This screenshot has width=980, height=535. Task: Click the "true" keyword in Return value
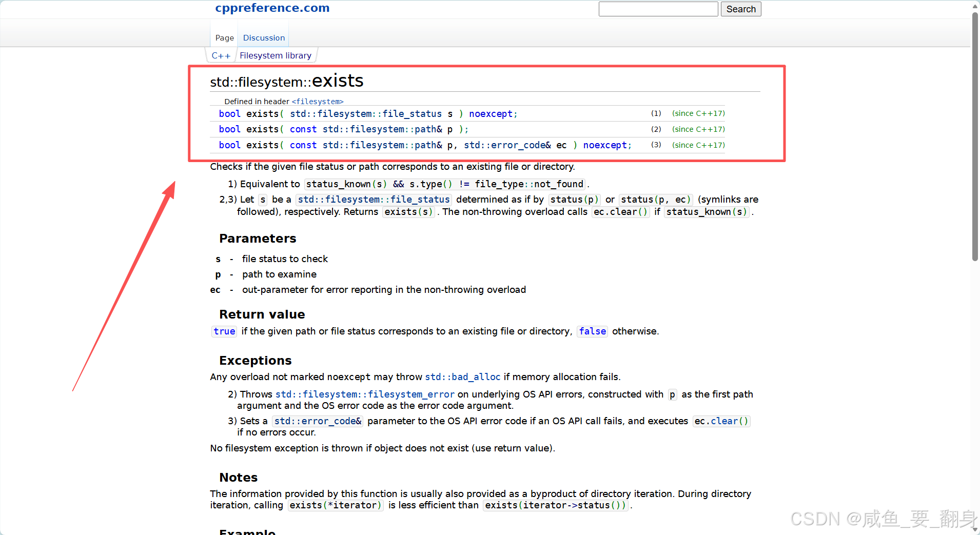coord(224,331)
